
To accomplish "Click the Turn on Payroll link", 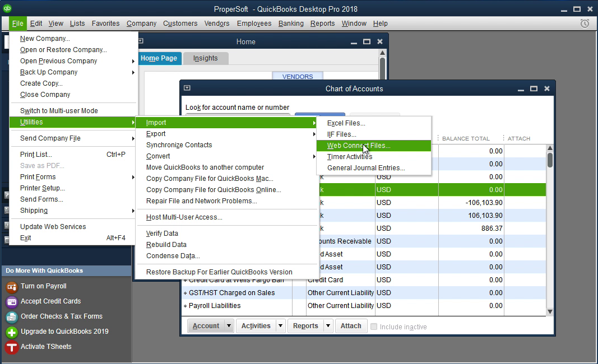I will click(44, 286).
